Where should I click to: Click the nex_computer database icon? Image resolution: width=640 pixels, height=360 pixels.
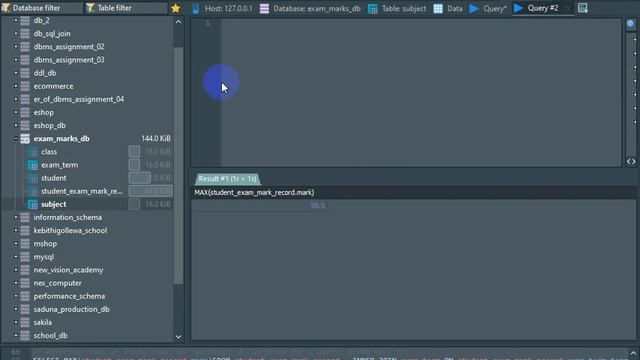pos(25,283)
